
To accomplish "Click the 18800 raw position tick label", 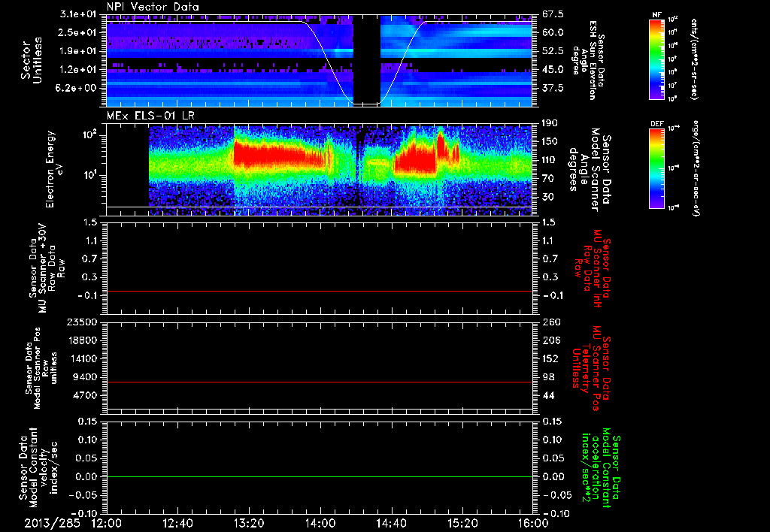I will click(83, 340).
